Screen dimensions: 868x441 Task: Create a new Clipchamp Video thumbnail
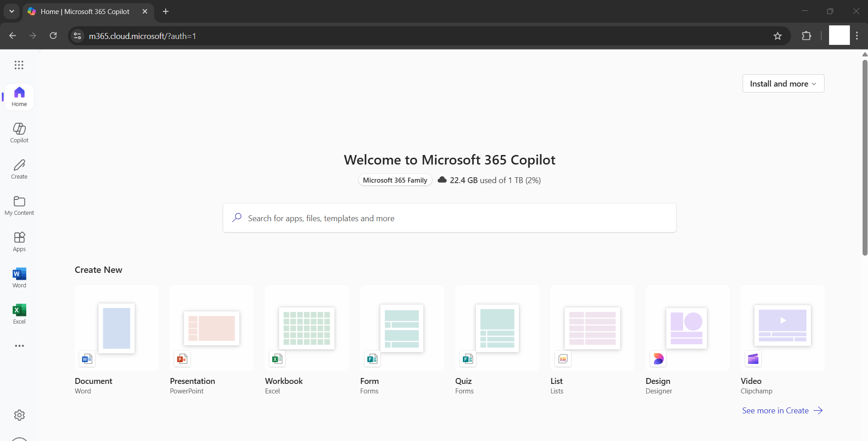point(782,325)
